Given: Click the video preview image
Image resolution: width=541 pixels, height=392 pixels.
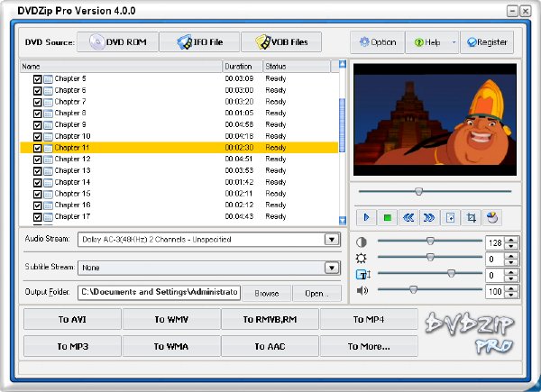Looking at the screenshot, I should click(x=436, y=120).
